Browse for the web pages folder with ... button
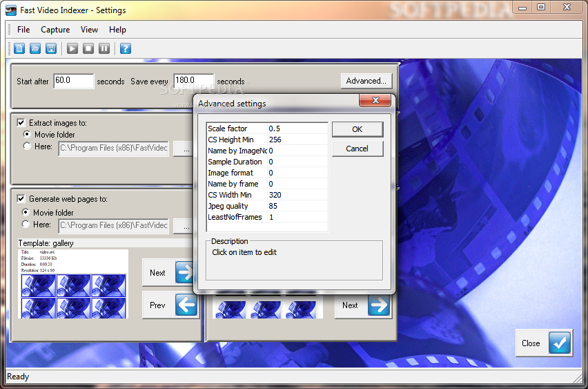 click(184, 227)
